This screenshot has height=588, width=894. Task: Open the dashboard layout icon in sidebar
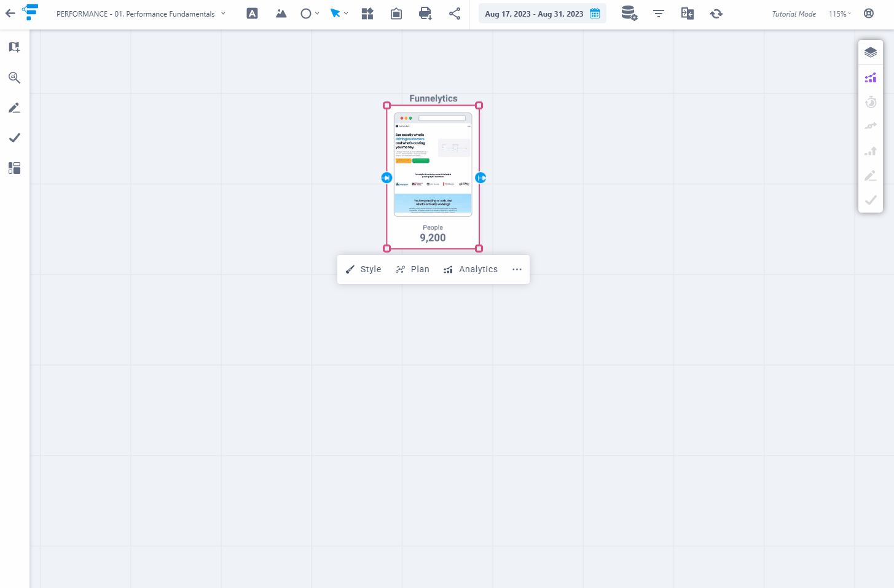point(14,168)
